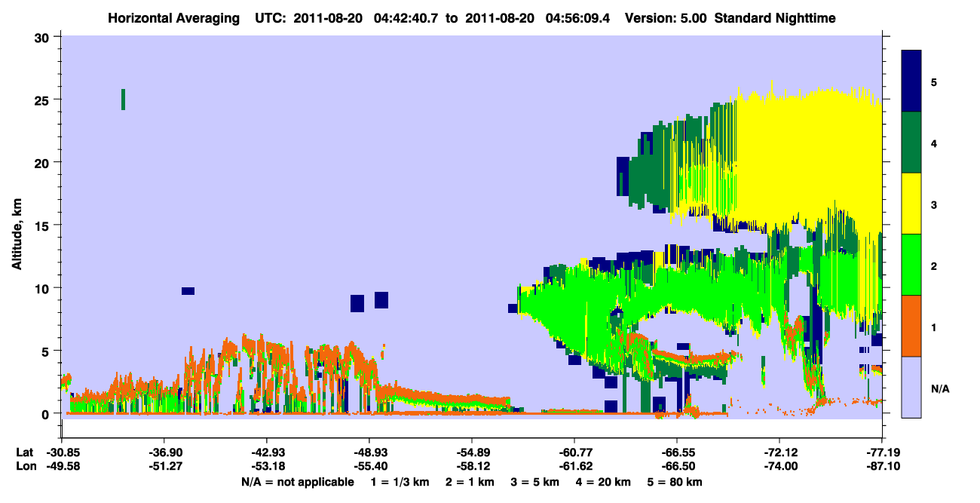Click the 'N/A = not applicable' legend note
The image size is (980, 503).
click(297, 482)
